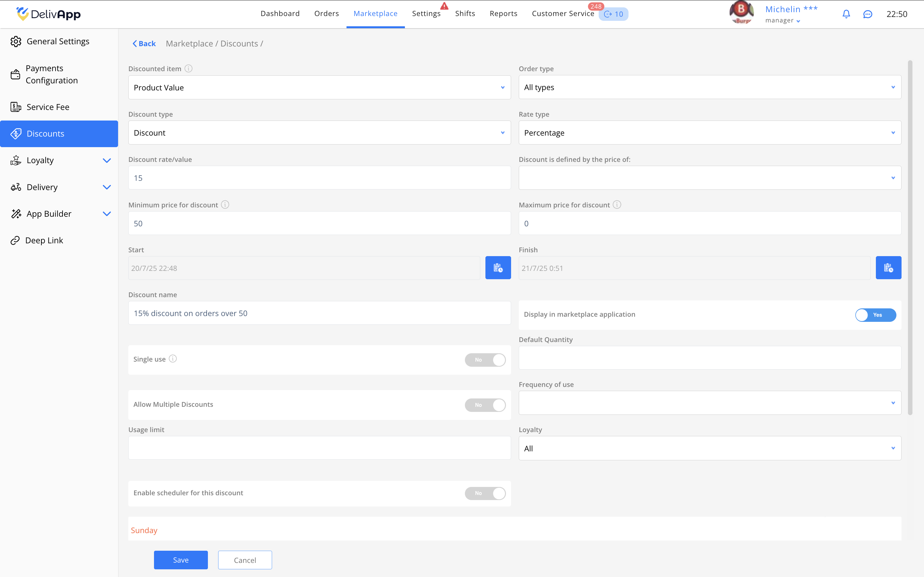Image resolution: width=924 pixels, height=577 pixels.
Task: Turn on Allow Multiple Discounts toggle
Action: pyautogui.click(x=485, y=405)
